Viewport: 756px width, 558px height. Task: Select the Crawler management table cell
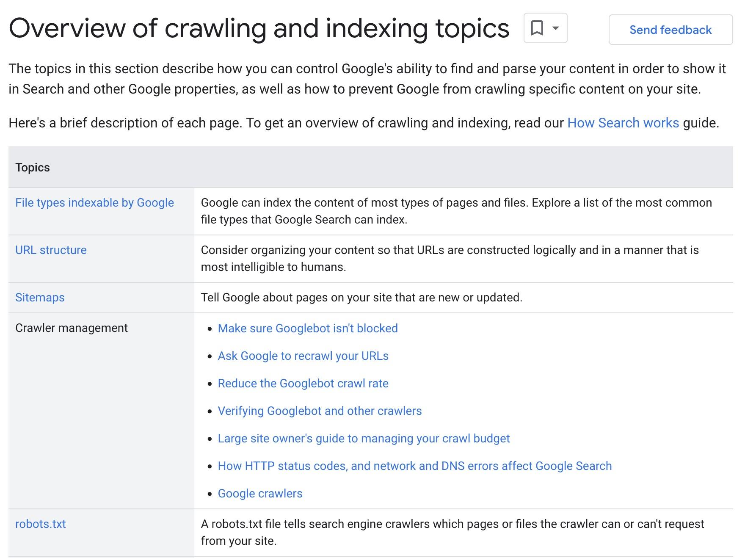pos(72,328)
